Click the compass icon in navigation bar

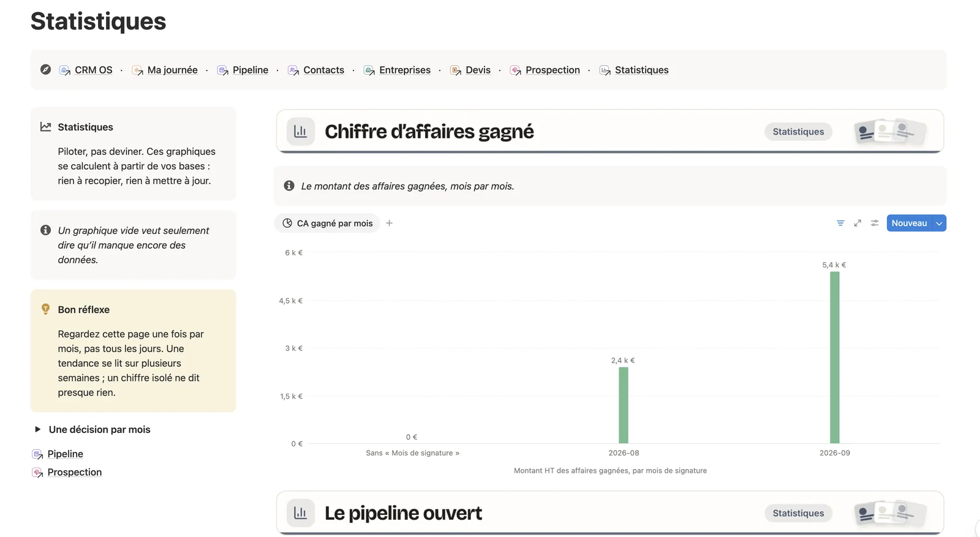coord(46,70)
